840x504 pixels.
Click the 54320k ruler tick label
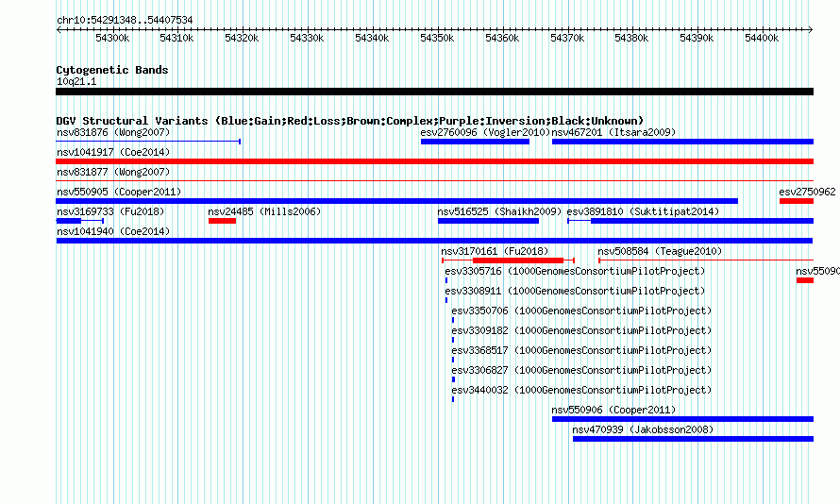click(242, 38)
